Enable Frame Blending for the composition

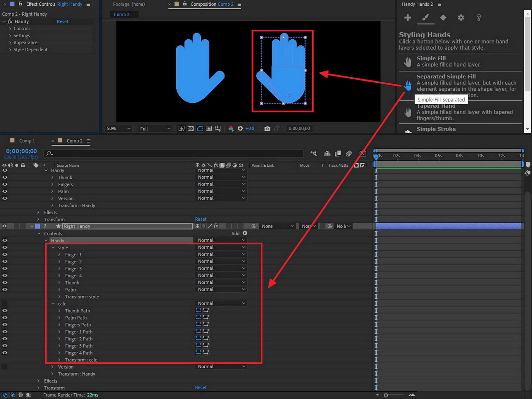[338, 153]
